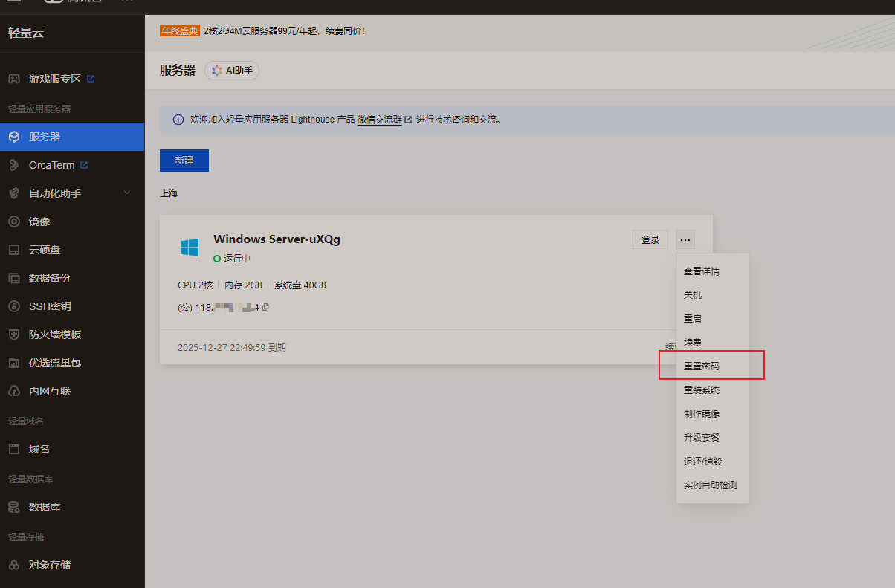This screenshot has height=588, width=895.
Task: Choose 关机 to shut down server
Action: [x=693, y=295]
